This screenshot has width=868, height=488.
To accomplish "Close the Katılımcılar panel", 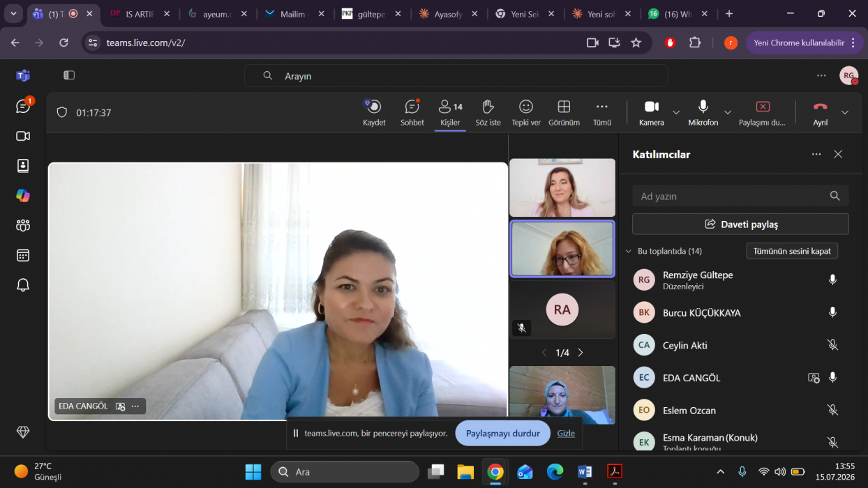I will [838, 154].
